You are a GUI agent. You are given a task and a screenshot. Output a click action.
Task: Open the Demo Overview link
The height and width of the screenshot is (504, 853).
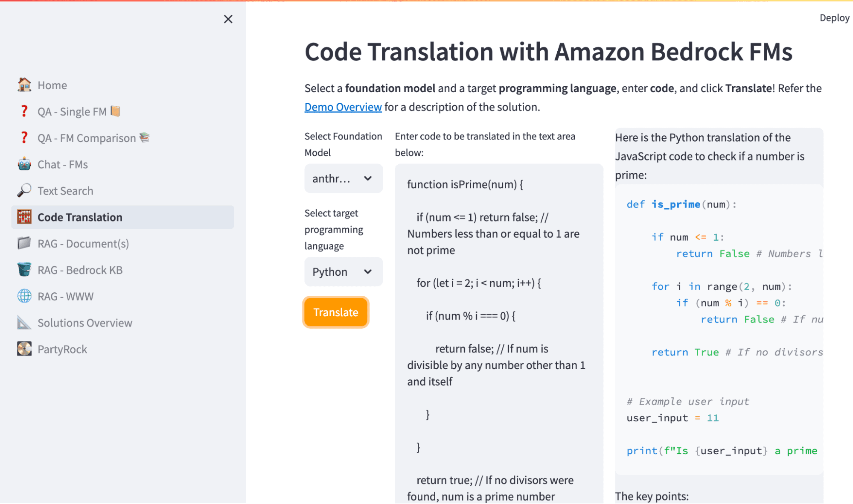tap(343, 107)
